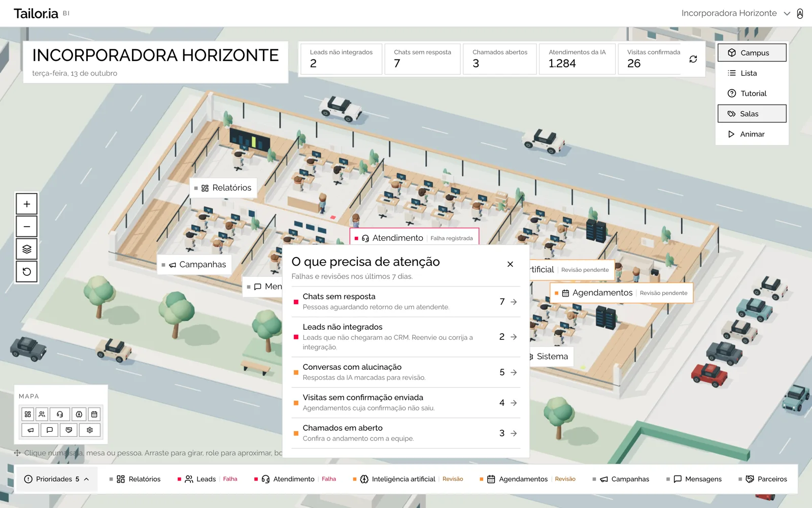
Task: Switch to the Lista view
Action: [752, 73]
